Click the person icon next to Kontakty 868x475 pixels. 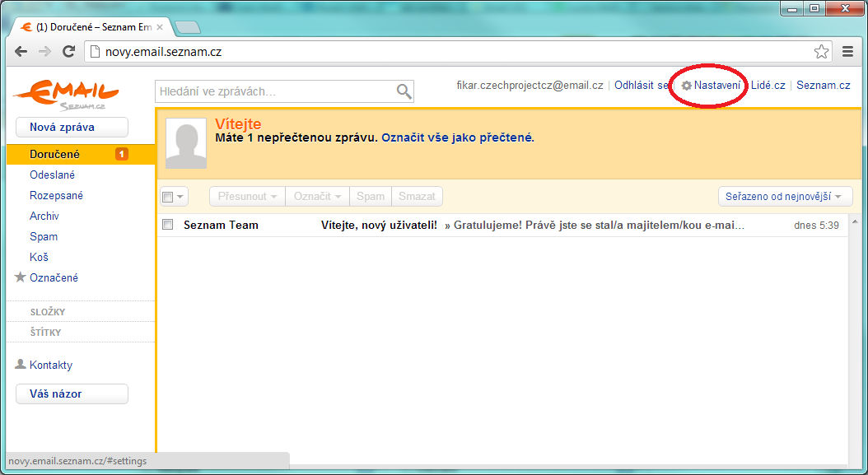pos(21,364)
